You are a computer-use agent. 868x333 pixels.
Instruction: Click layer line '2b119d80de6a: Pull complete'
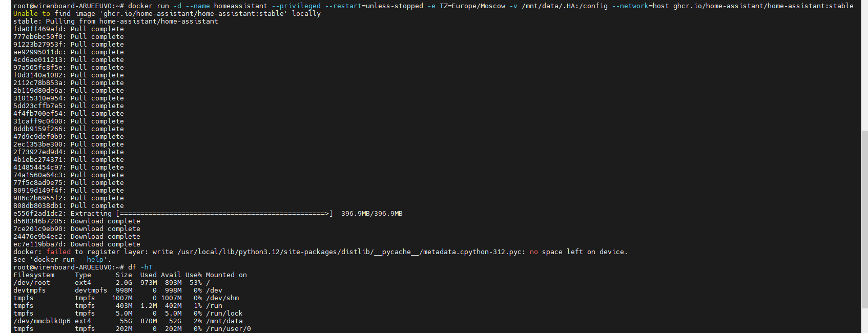(x=69, y=91)
